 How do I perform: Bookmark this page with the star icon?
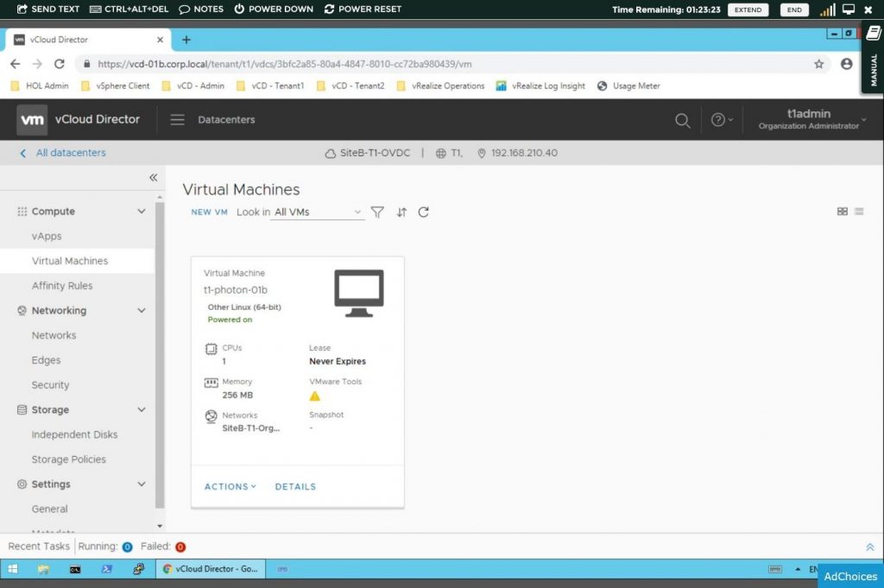pos(818,64)
